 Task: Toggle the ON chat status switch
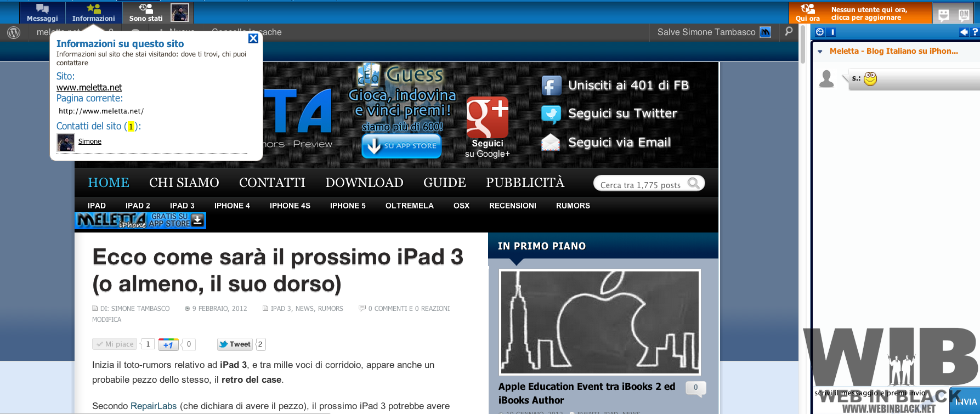(964, 15)
